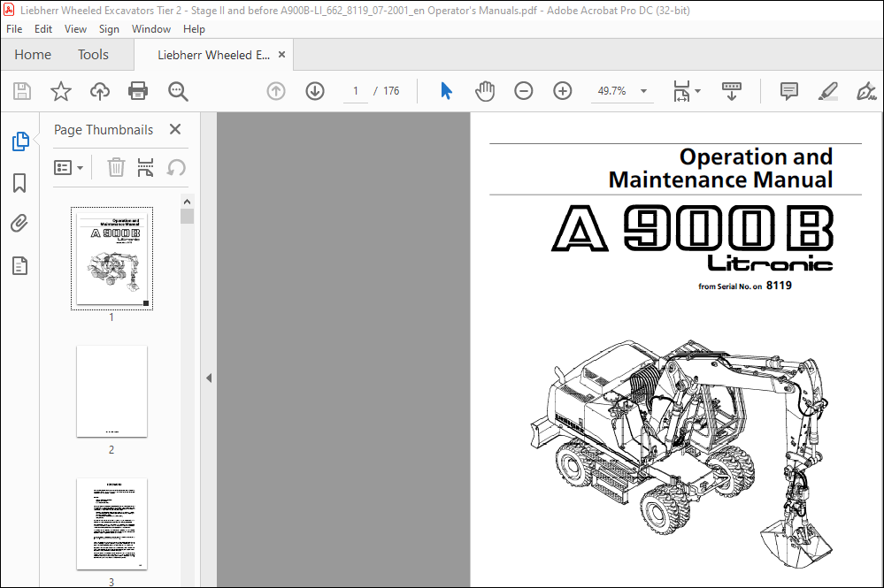Upload file to Adobe cloud

click(x=100, y=91)
